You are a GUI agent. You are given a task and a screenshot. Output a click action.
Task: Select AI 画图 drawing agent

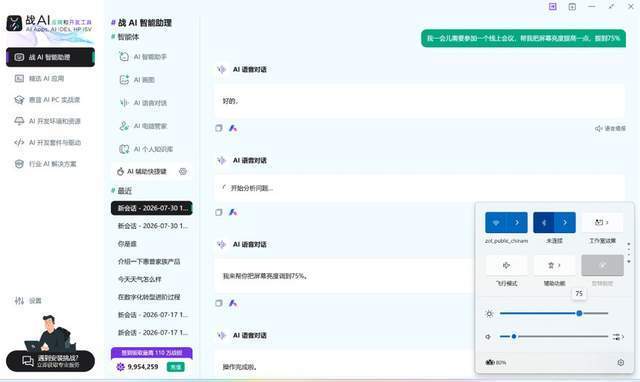(x=144, y=80)
